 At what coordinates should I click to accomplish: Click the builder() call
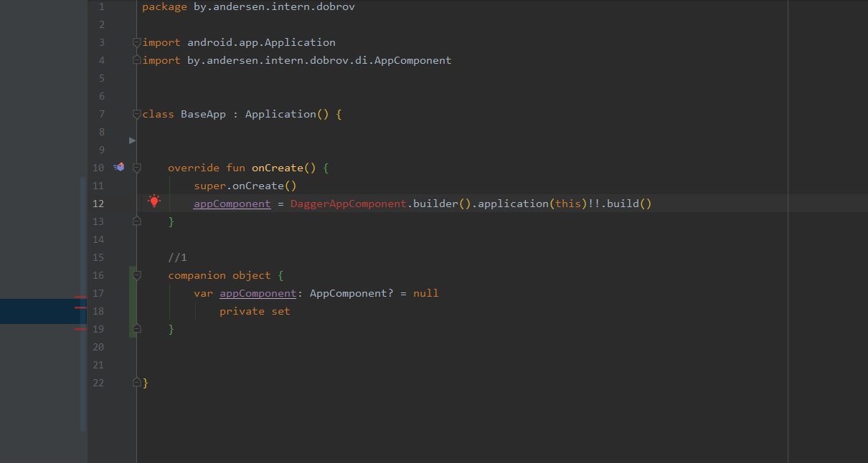point(441,204)
